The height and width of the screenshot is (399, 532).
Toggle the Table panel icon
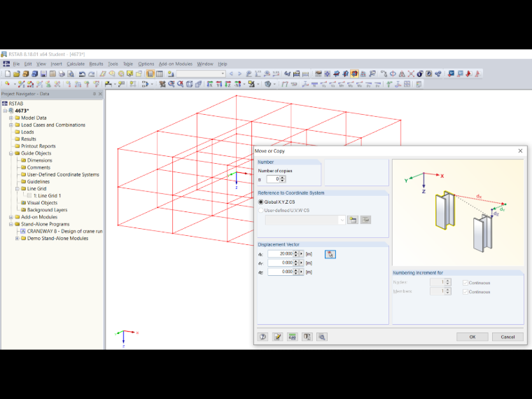[x=160, y=73]
